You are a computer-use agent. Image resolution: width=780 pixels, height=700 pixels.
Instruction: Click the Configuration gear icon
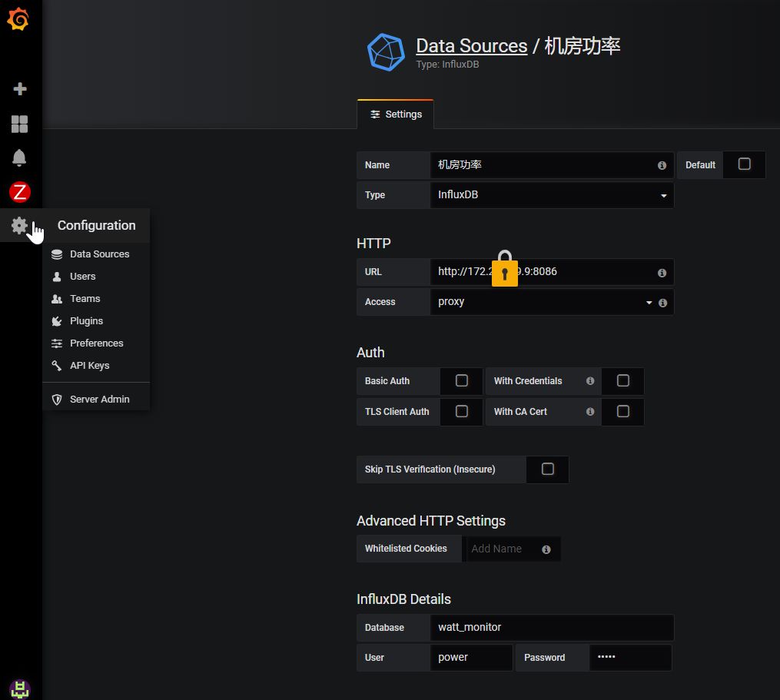(x=19, y=225)
